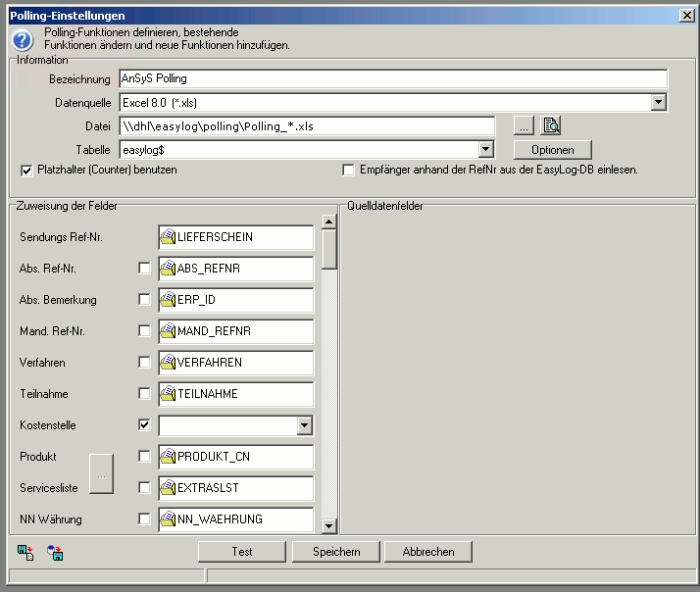Click the file preview magnifier icon

pyautogui.click(x=551, y=125)
